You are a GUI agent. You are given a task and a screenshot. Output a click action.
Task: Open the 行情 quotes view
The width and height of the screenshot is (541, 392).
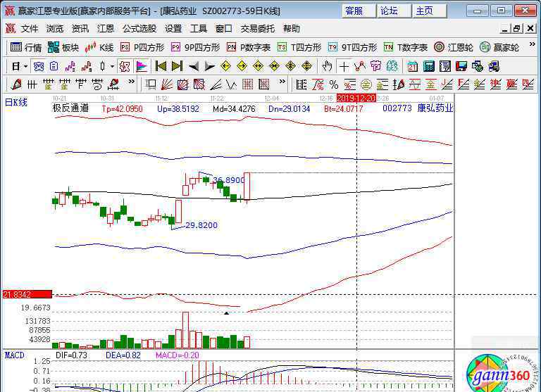25,47
